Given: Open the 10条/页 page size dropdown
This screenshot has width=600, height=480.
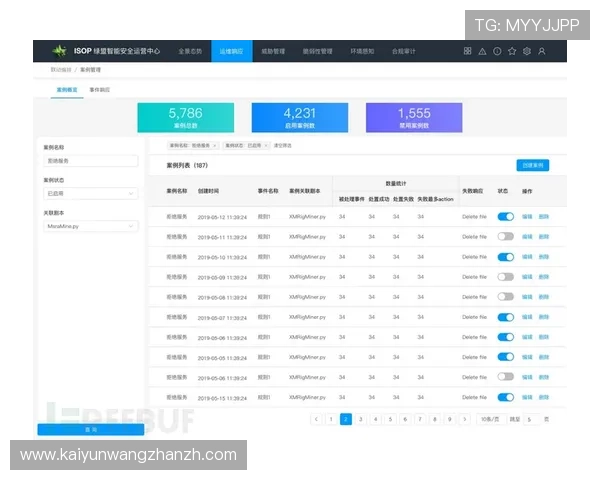Looking at the screenshot, I should [488, 419].
